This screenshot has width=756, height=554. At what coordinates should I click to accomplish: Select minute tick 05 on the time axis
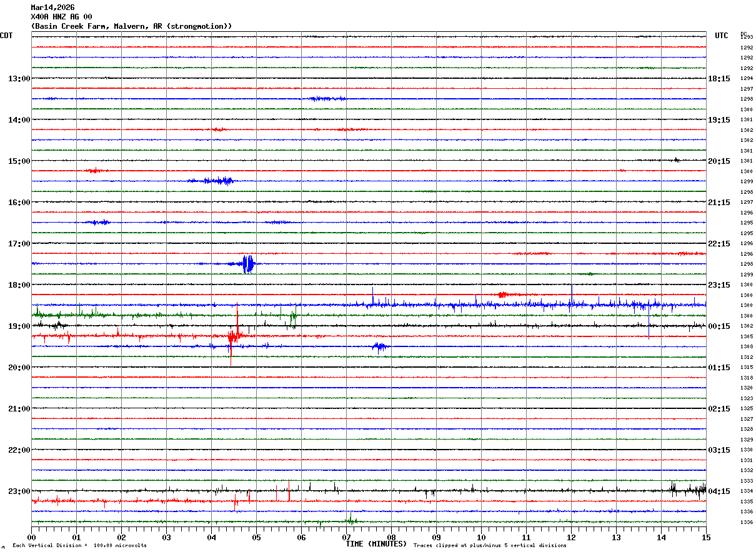point(256,537)
